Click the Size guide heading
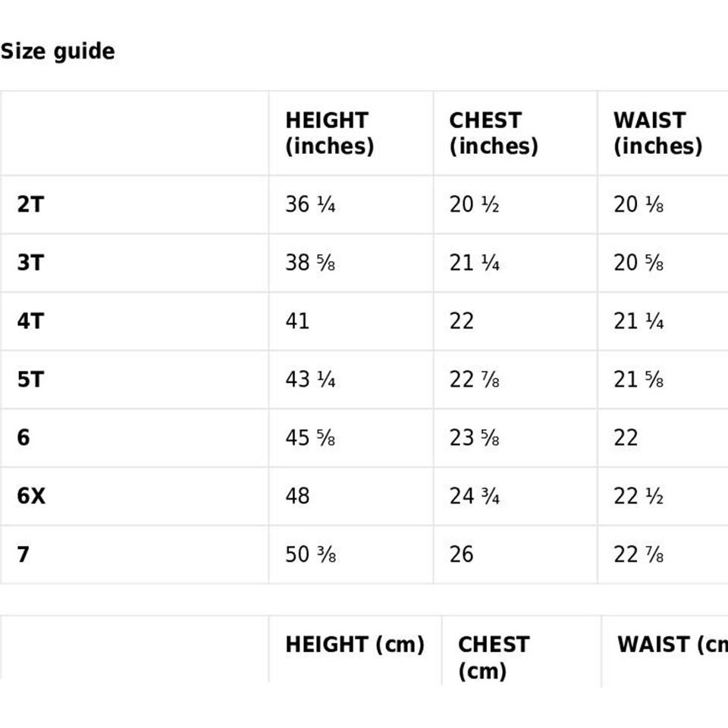Screen dimensions: 728x728 [x=58, y=52]
